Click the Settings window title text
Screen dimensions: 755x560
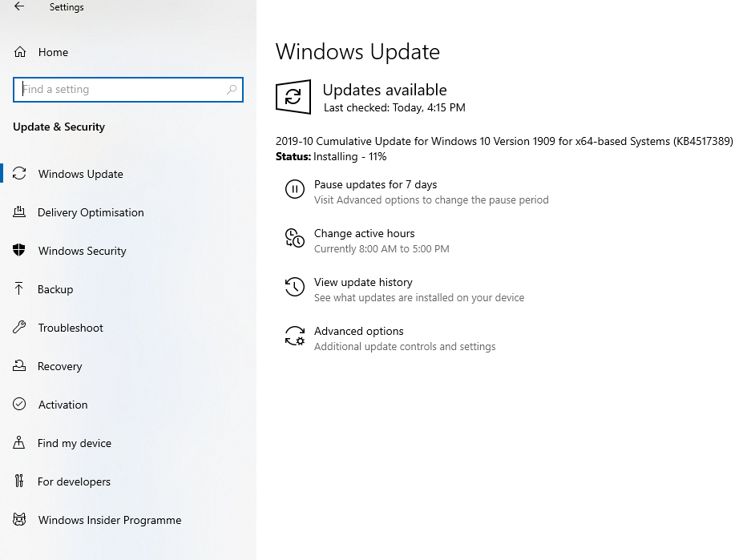point(67,7)
